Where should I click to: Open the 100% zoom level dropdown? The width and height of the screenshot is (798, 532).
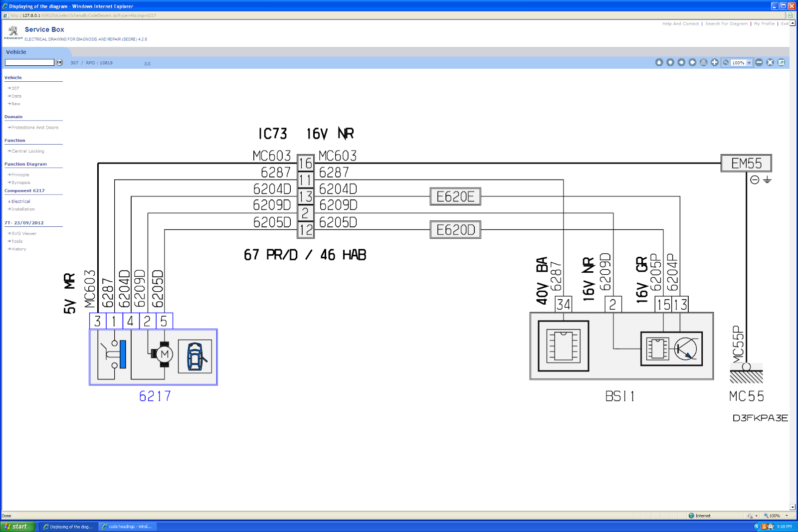pyautogui.click(x=742, y=63)
